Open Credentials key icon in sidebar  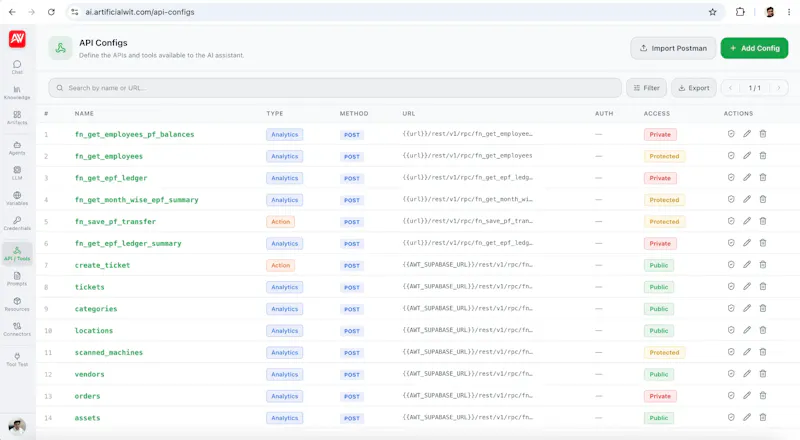pyautogui.click(x=17, y=223)
